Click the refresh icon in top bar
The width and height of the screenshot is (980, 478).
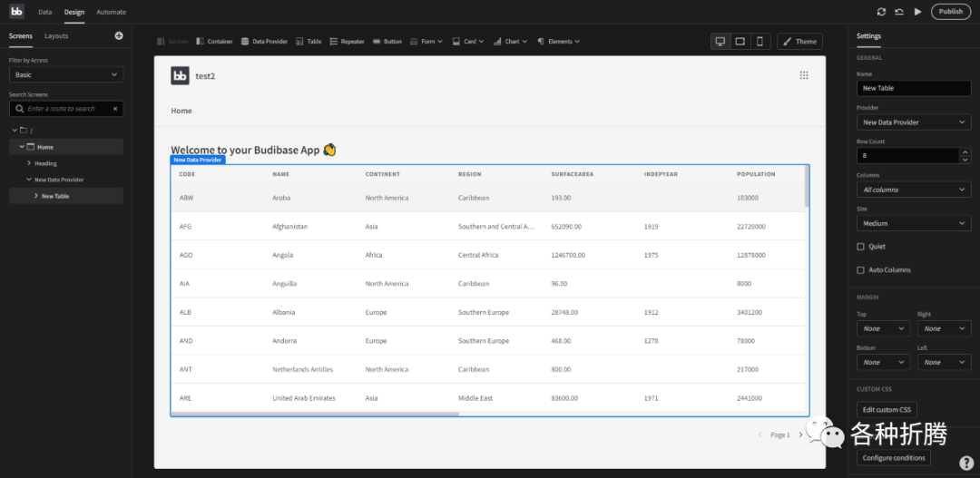click(x=881, y=12)
